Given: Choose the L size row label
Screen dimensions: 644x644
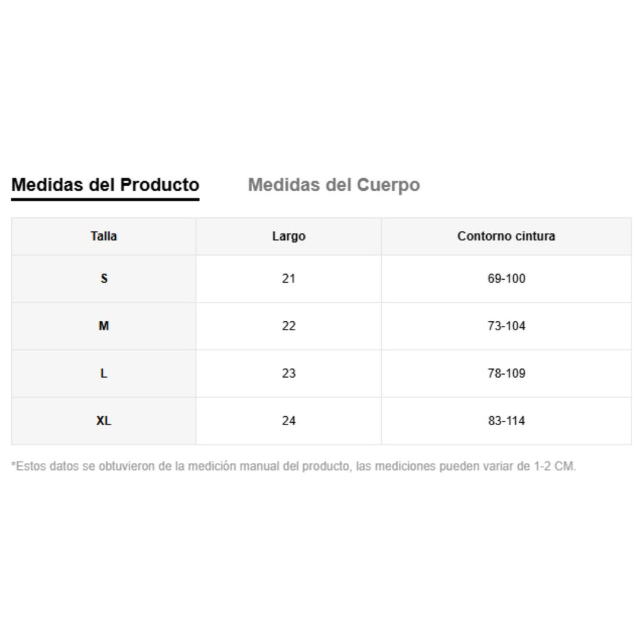Looking at the screenshot, I should pos(104,374).
